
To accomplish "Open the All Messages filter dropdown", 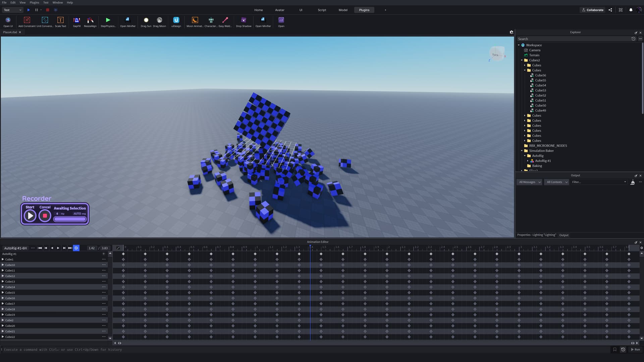I will pyautogui.click(x=530, y=182).
